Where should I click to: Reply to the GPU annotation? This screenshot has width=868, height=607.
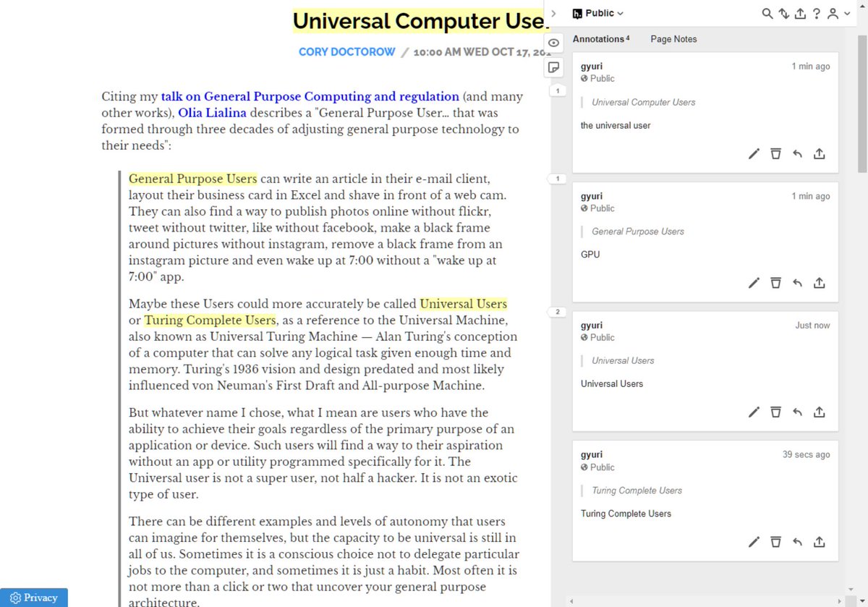pos(797,283)
